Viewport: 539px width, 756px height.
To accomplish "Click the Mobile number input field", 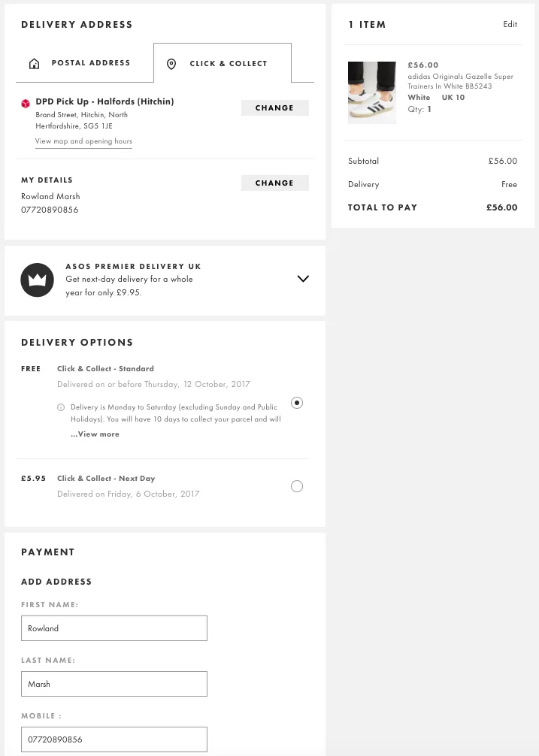I will (114, 739).
